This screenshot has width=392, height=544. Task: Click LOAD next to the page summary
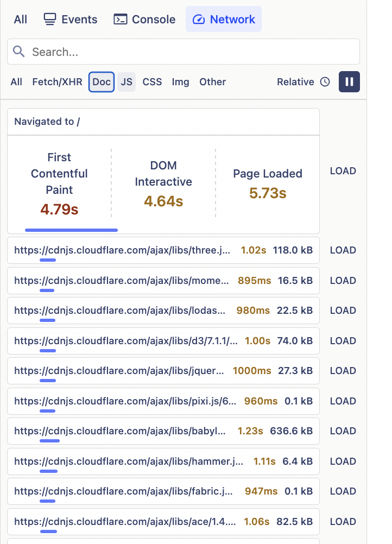(x=343, y=170)
